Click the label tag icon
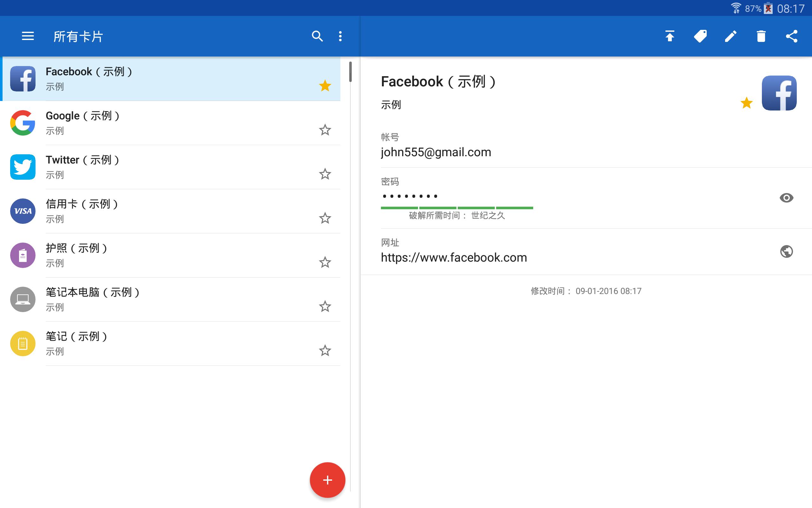The width and height of the screenshot is (812, 508). coord(700,36)
